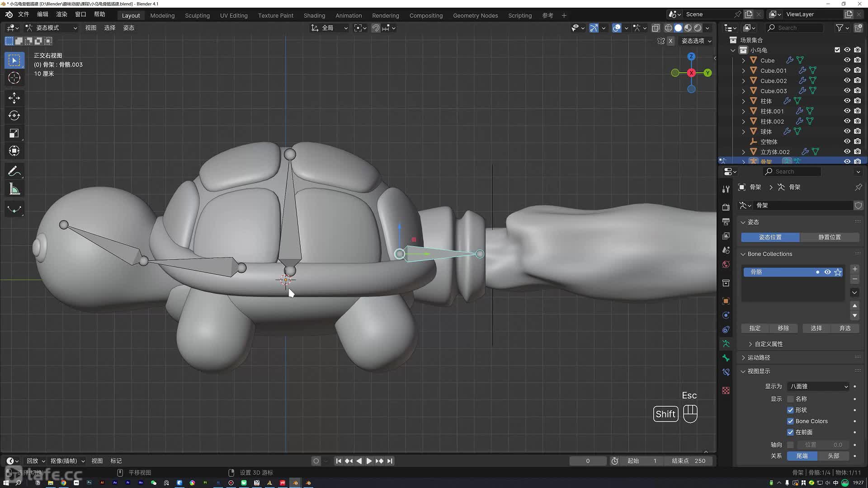
Task: Open the Armature Data properties tab
Action: 726,343
